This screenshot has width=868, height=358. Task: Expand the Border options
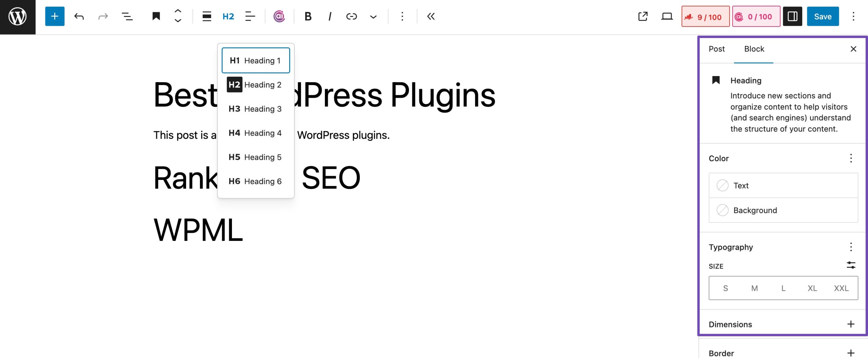851,353
